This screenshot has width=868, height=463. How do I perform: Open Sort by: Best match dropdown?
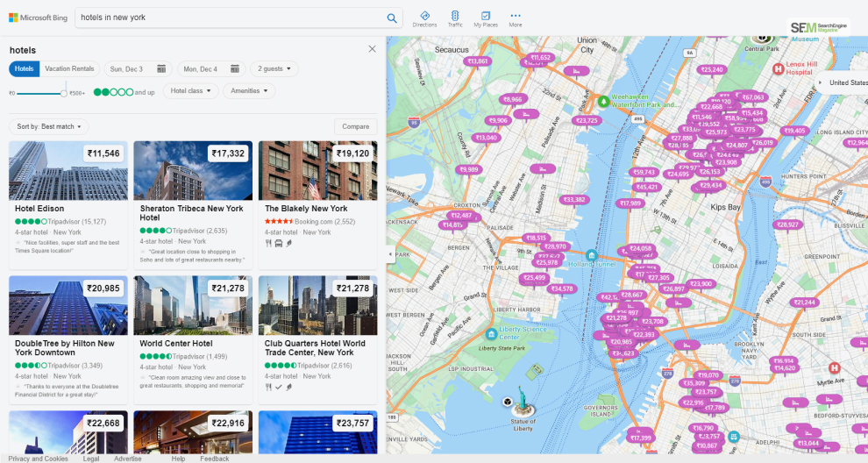tap(49, 127)
